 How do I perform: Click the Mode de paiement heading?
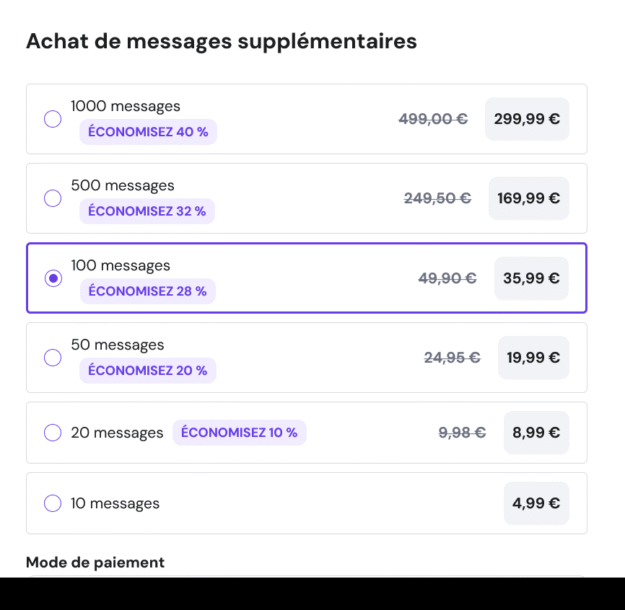(x=95, y=562)
